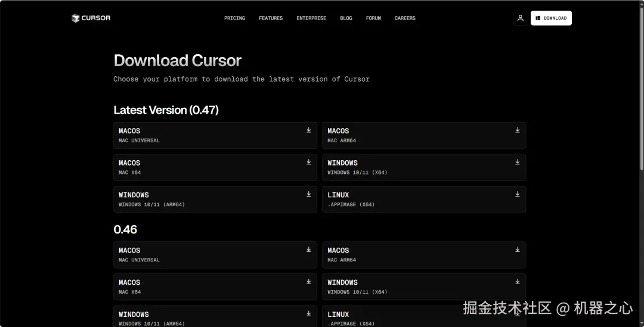This screenshot has height=327, width=644.
Task: Download icon for 0.46 macOS Mac ARM64
Action: 518,250
